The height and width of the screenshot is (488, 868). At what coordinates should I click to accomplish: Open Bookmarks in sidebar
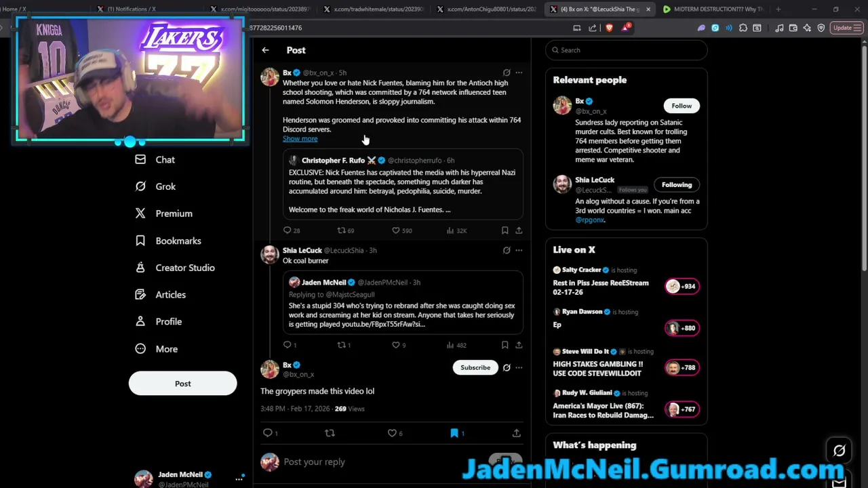click(167, 241)
